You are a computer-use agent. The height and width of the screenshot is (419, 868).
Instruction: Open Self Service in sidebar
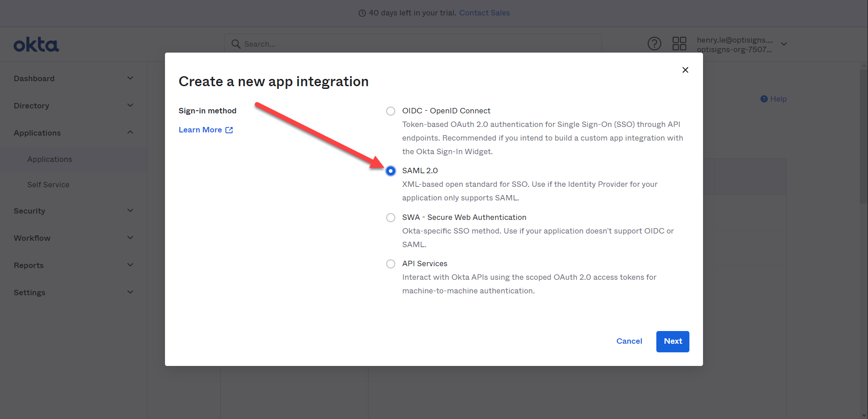point(48,185)
